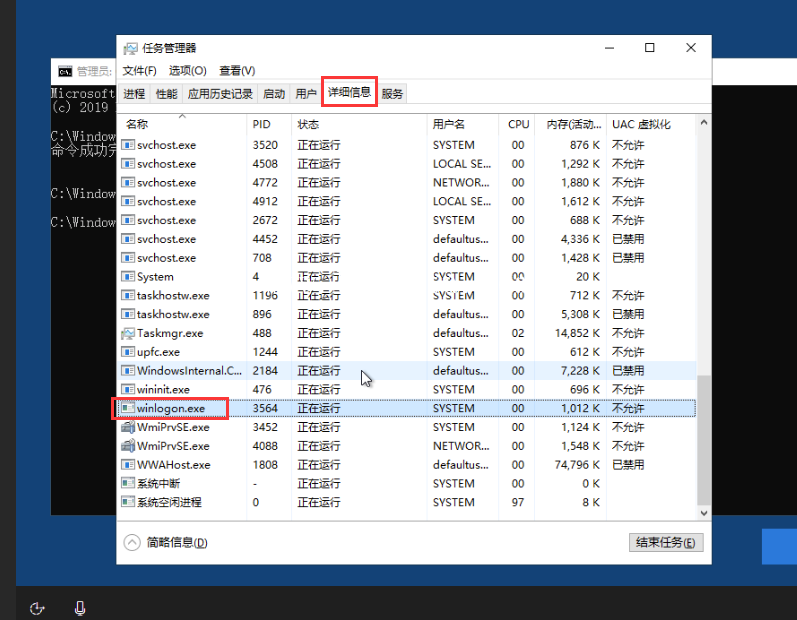
Task: Sort by the 状态 column header
Action: pyautogui.click(x=359, y=124)
